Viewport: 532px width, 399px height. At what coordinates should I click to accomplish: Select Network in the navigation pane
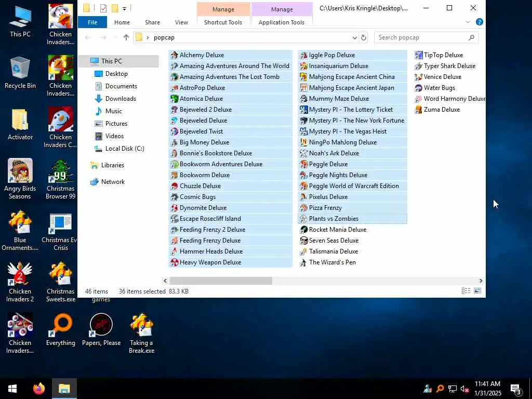pos(113,182)
